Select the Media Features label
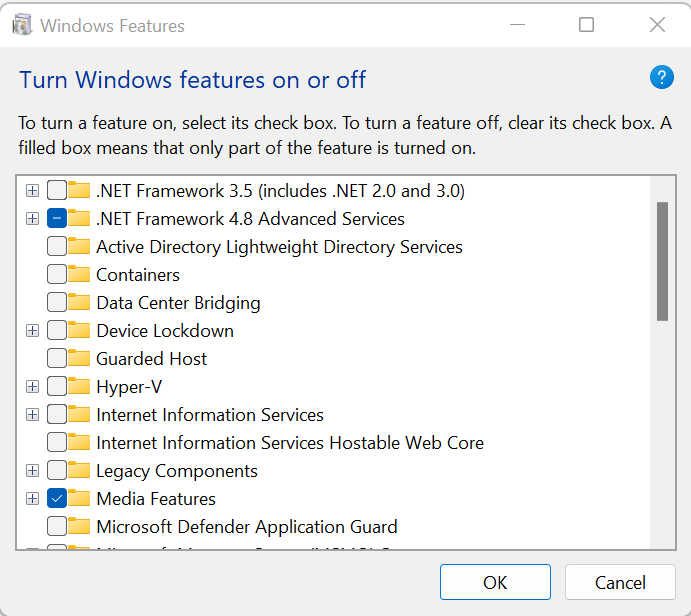 (156, 499)
